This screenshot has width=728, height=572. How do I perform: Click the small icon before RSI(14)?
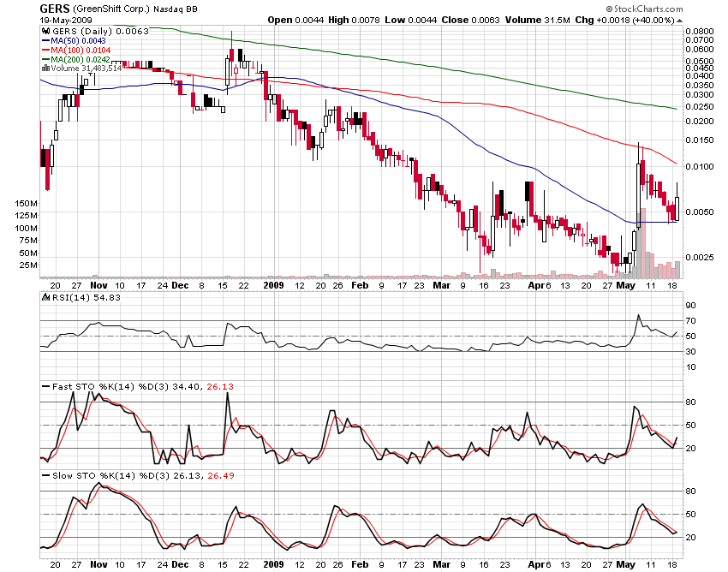[x=46, y=297]
